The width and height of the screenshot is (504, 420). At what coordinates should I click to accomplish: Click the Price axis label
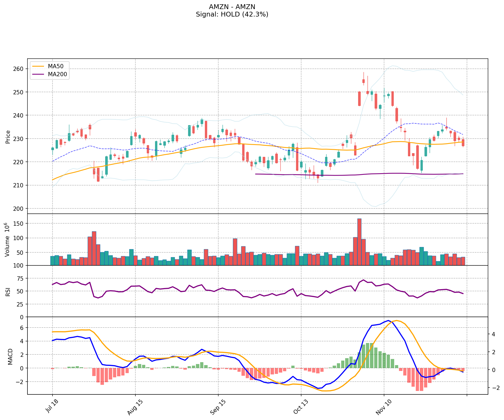pos(8,137)
